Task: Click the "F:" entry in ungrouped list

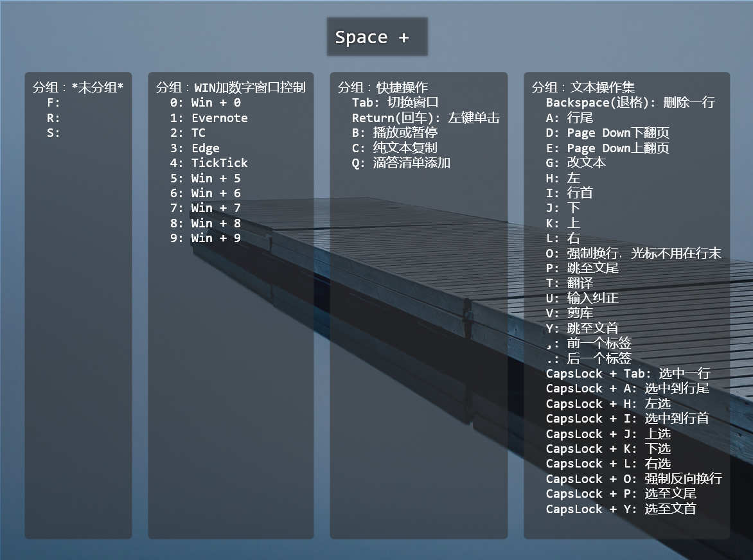Action: point(53,103)
